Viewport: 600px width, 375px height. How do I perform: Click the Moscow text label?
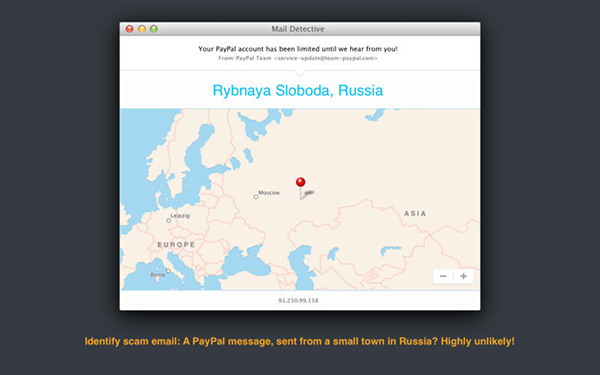[269, 192]
